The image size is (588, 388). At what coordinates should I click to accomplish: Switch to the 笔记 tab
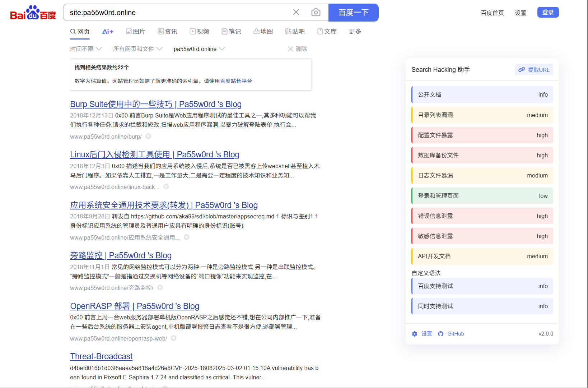231,32
